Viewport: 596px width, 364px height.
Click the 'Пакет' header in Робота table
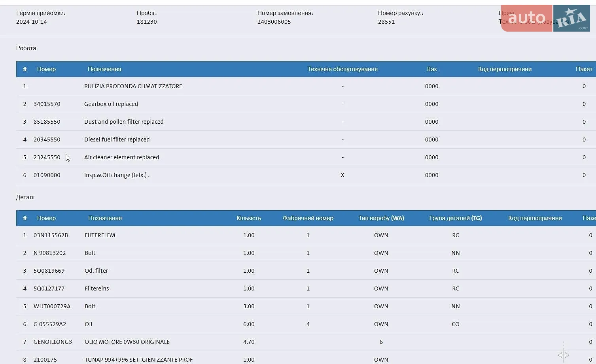(584, 69)
